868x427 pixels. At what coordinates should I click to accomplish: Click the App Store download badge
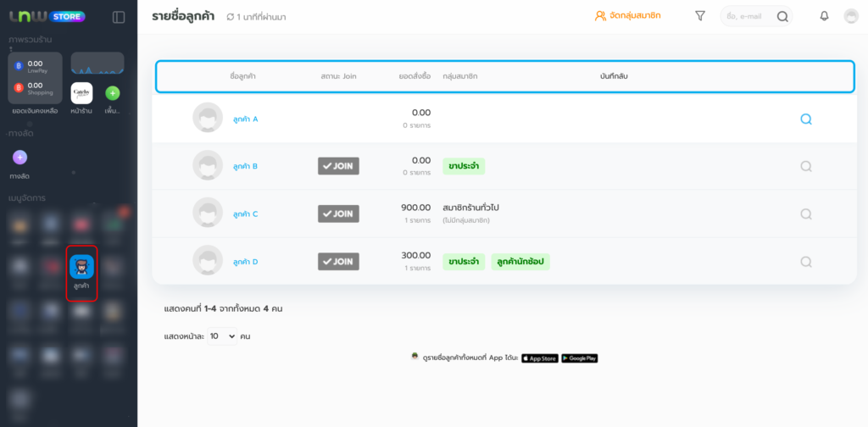tap(539, 358)
